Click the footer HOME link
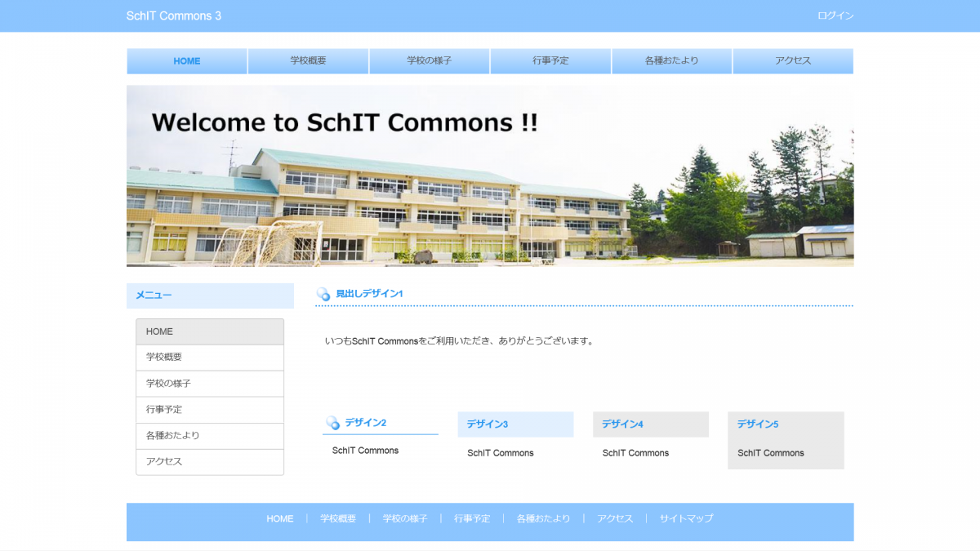The height and width of the screenshot is (551, 980). point(280,518)
